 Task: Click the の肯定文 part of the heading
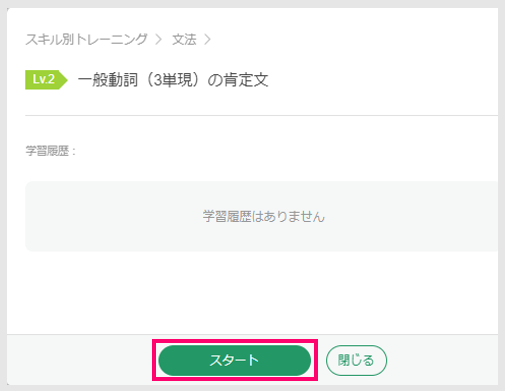click(x=238, y=80)
